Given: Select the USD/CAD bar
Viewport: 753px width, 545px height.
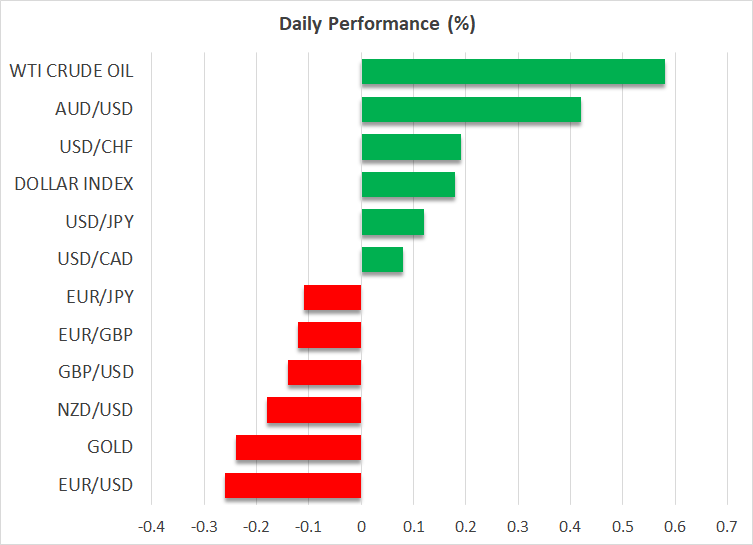Looking at the screenshot, I should [381, 260].
